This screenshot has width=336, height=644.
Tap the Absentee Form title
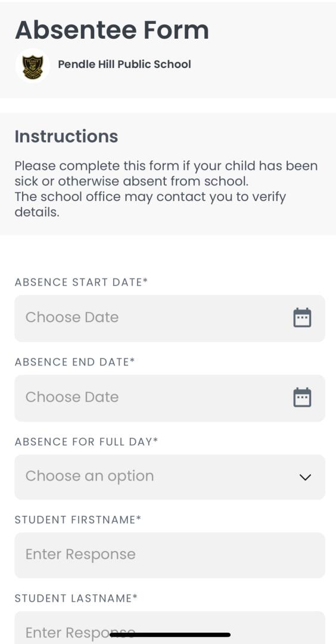click(x=112, y=30)
